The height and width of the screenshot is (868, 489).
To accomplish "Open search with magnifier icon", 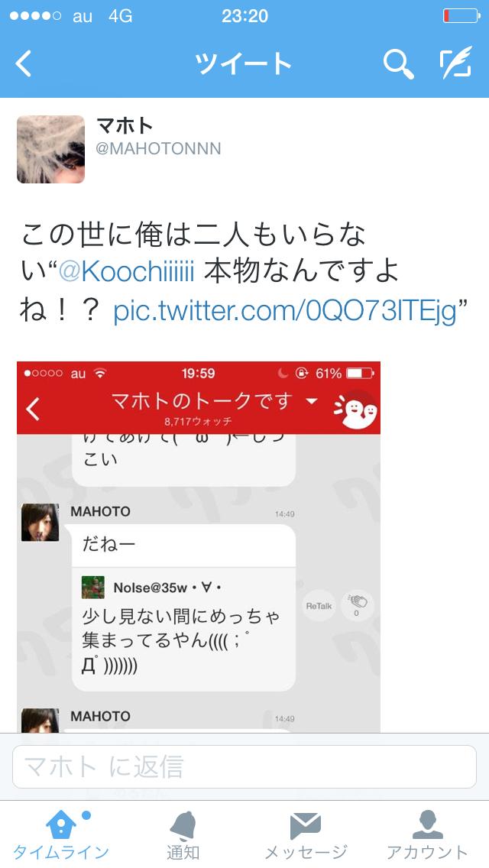I will pos(398,63).
